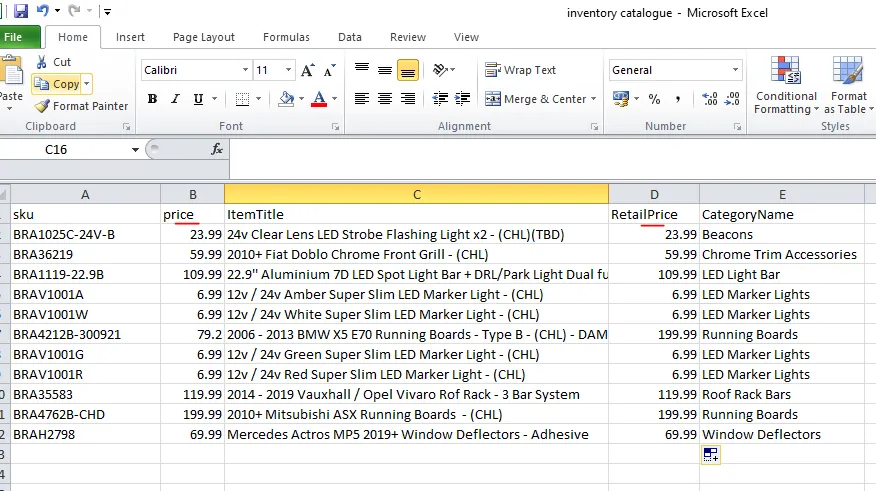Switch to the Data tab
Viewport: 876px width, 491px height.
(350, 37)
